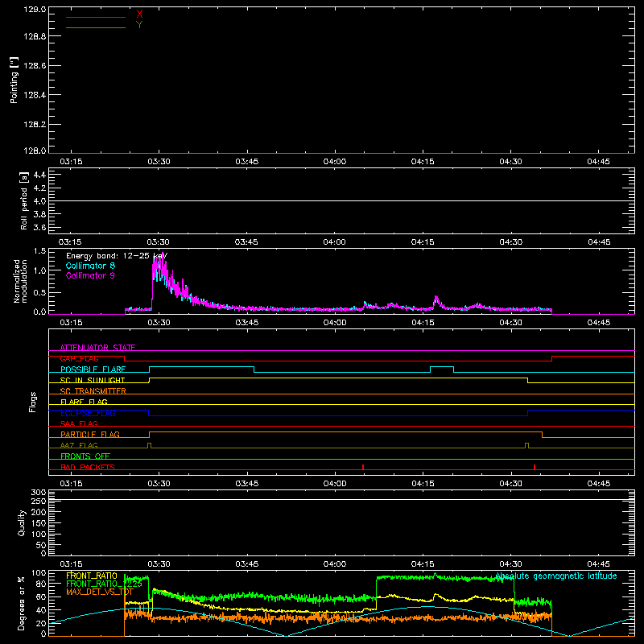The image size is (644, 644).
Task: Click the 4.0 roll period tick label
Action: 39,201
